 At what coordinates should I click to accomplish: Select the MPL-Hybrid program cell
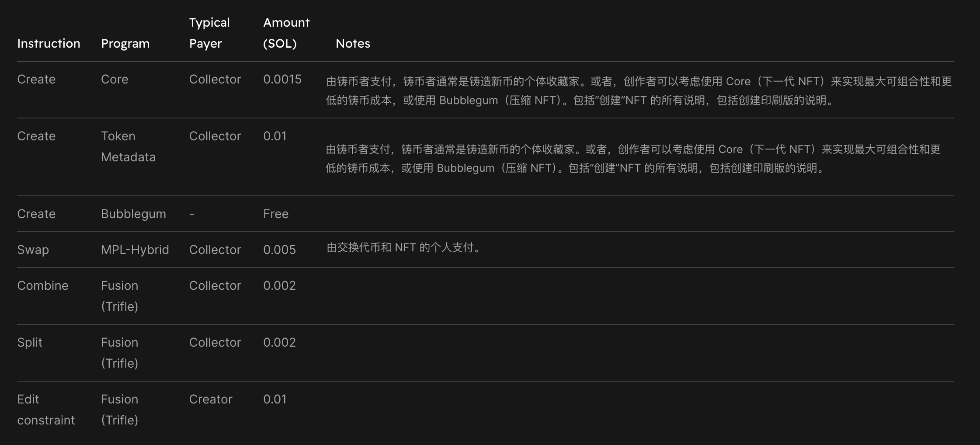pyautogui.click(x=135, y=250)
